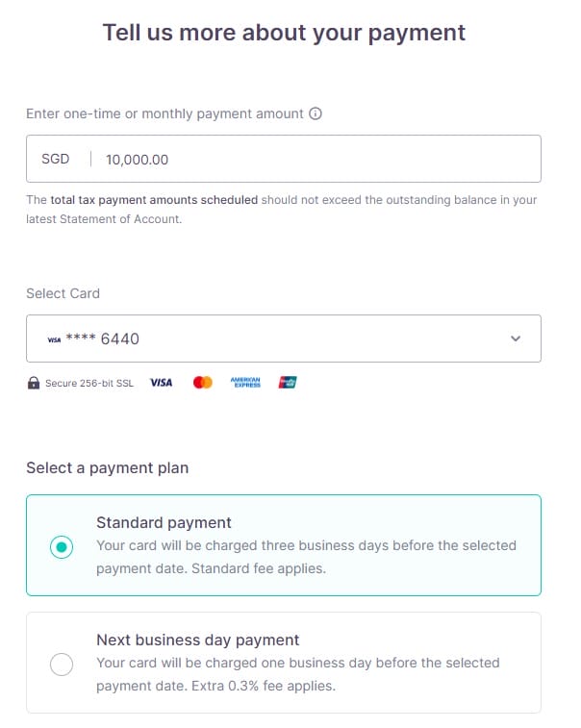Click small Visa icon inside card selector
Viewport: 581px width, 728px height.
click(54, 339)
